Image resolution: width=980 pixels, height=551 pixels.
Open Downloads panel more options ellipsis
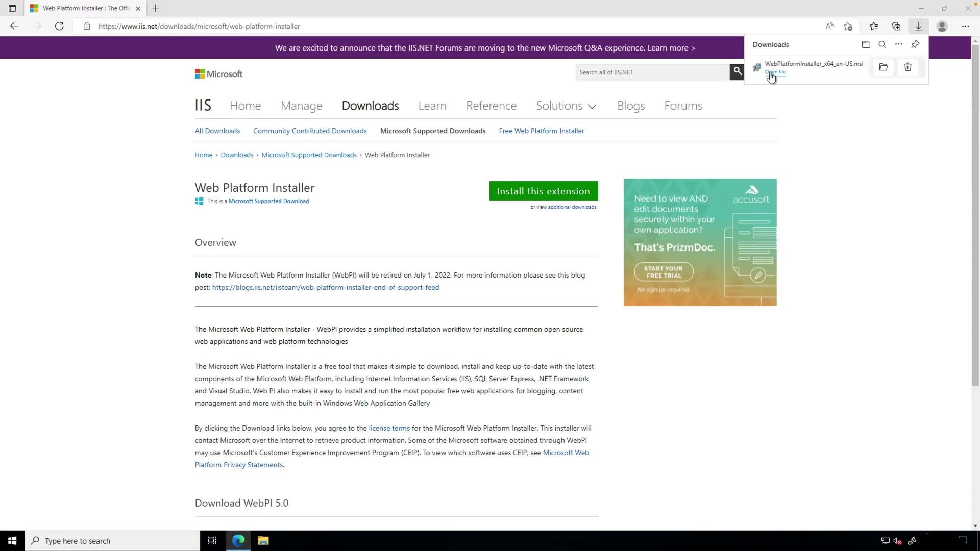click(898, 44)
